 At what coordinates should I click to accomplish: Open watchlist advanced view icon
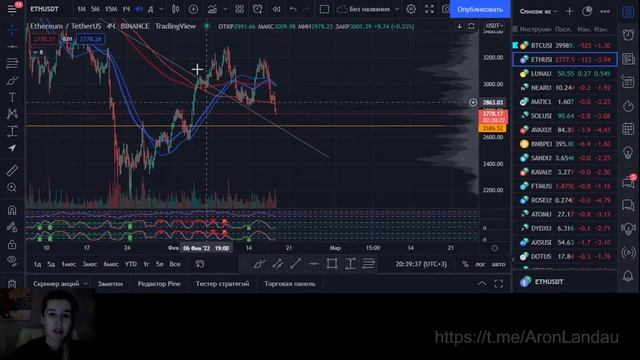(x=587, y=11)
